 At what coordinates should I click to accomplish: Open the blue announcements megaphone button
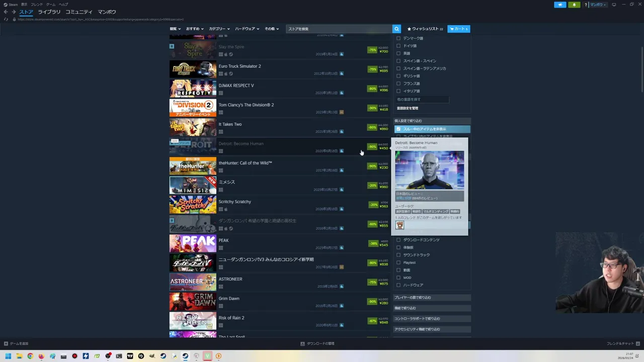[560, 5]
